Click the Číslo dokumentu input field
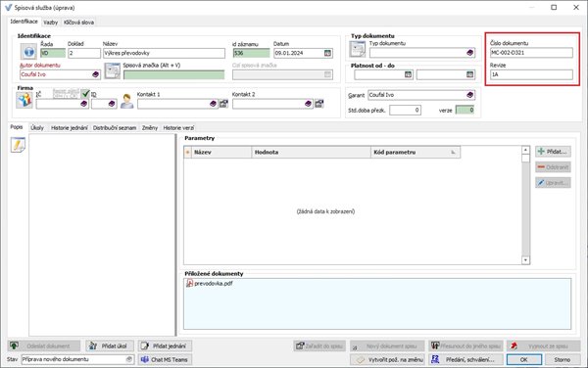The image size is (588, 368). click(531, 53)
